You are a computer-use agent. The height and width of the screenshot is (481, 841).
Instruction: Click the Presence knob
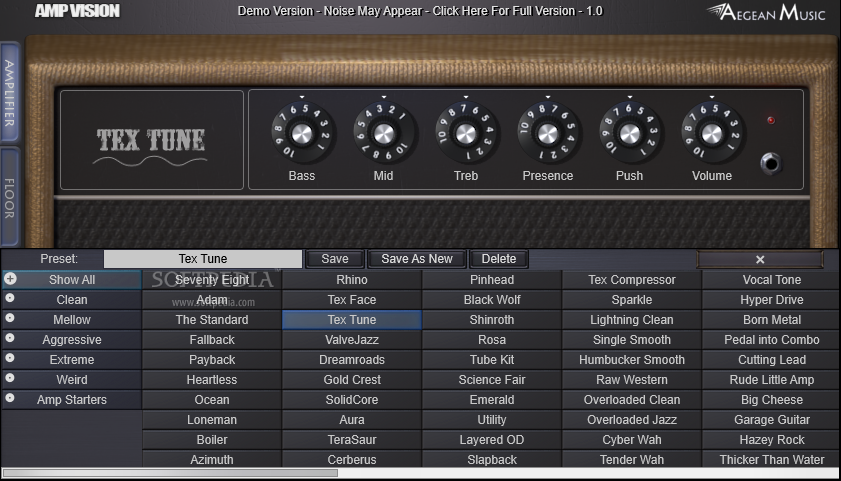(x=548, y=134)
